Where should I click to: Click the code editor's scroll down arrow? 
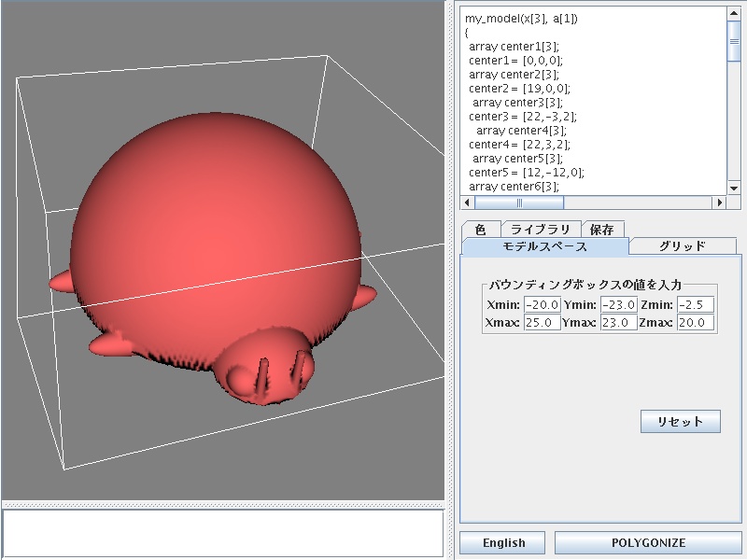coord(734,187)
